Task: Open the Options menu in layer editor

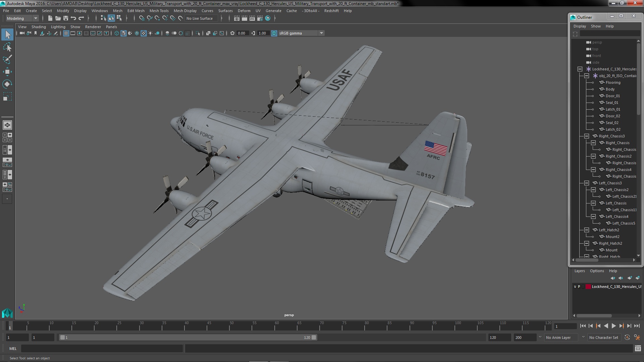Action: (x=597, y=271)
